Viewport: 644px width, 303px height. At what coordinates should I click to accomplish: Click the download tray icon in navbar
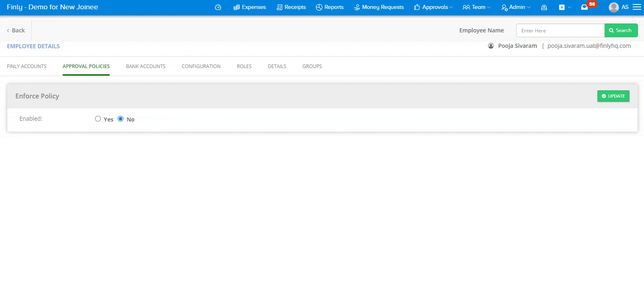pyautogui.click(x=544, y=7)
